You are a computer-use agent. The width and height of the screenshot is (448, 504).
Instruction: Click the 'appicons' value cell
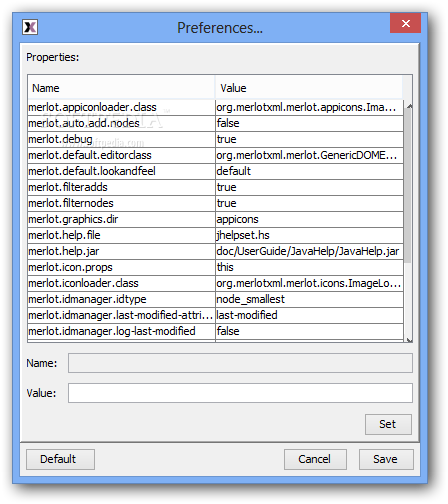309,219
